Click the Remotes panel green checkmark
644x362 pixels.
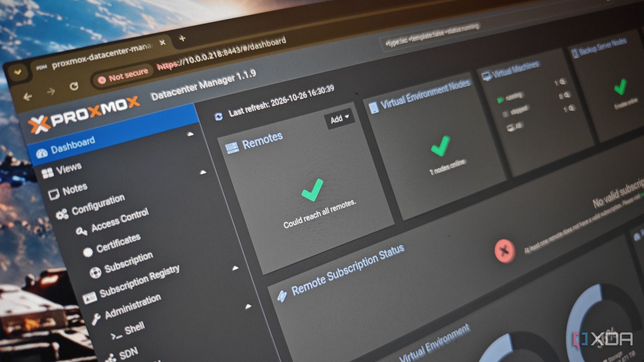[312, 190]
